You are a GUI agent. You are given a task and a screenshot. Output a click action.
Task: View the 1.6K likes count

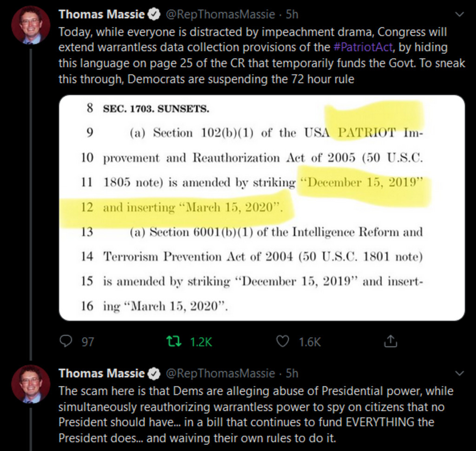(309, 342)
